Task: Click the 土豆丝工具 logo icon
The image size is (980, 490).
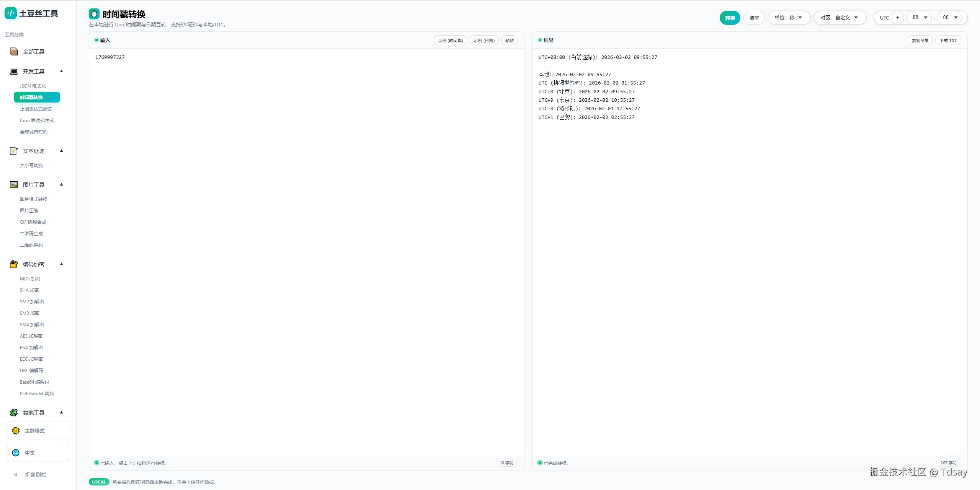Action: [x=11, y=13]
